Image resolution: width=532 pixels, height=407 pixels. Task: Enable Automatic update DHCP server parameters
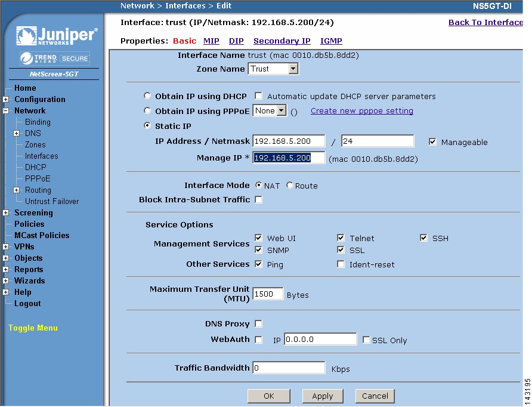258,96
